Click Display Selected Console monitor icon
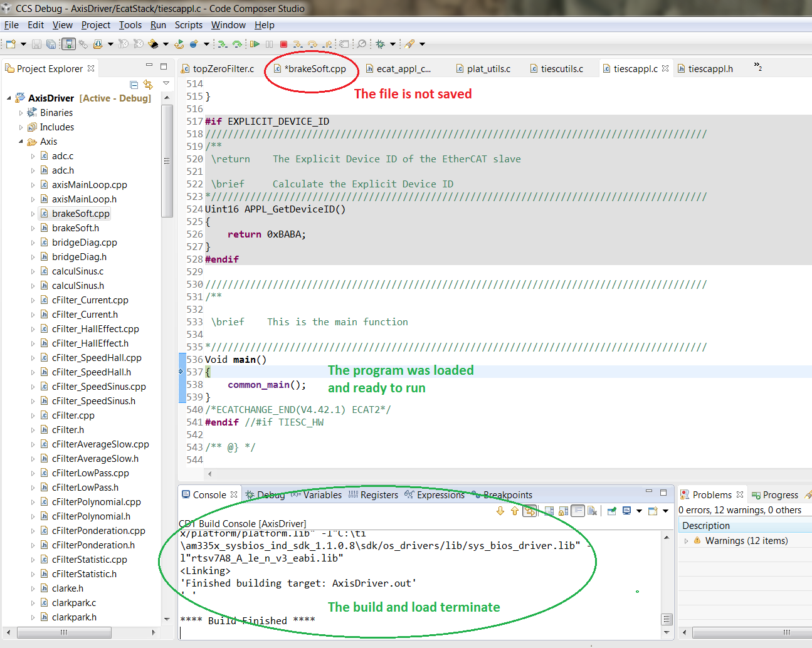Screen dimensions: 812x648 tap(626, 511)
